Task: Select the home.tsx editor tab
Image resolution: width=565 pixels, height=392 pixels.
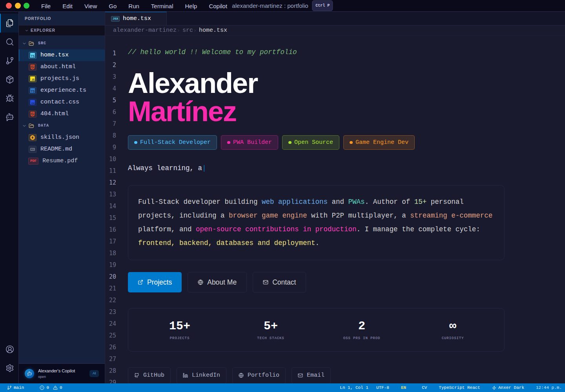Action: point(136,18)
